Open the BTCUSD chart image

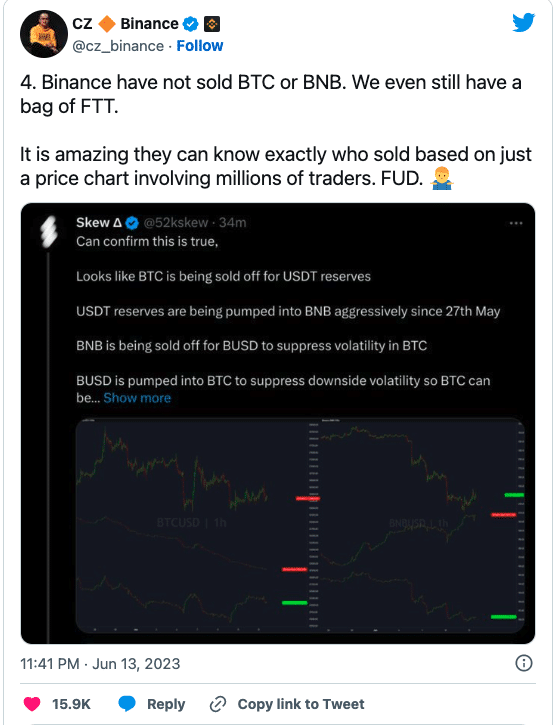[x=191, y=525]
